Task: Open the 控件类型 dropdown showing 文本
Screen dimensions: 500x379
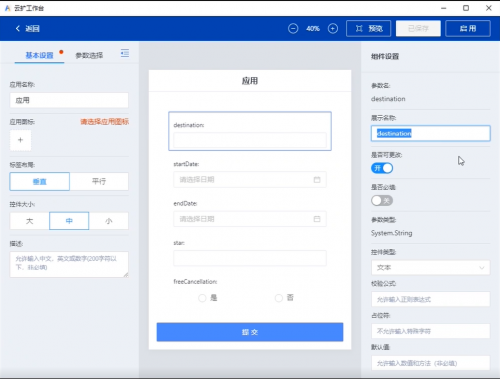Action: (x=430, y=268)
